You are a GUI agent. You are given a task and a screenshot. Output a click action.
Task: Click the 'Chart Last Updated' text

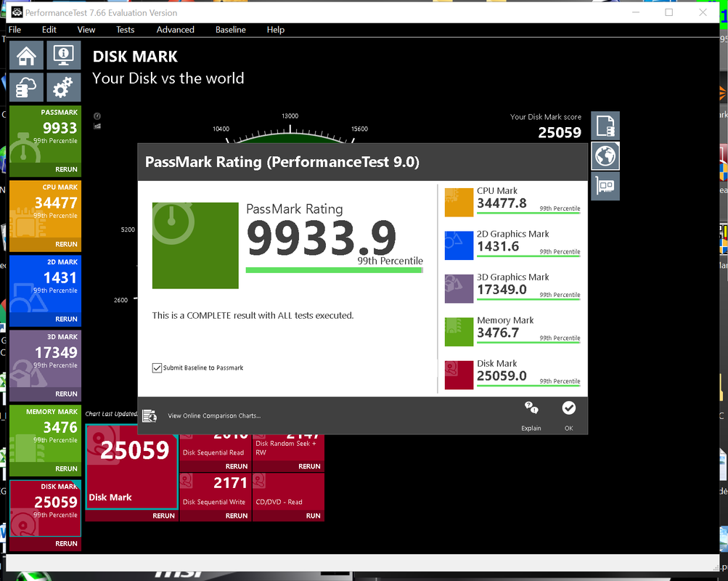click(x=112, y=414)
